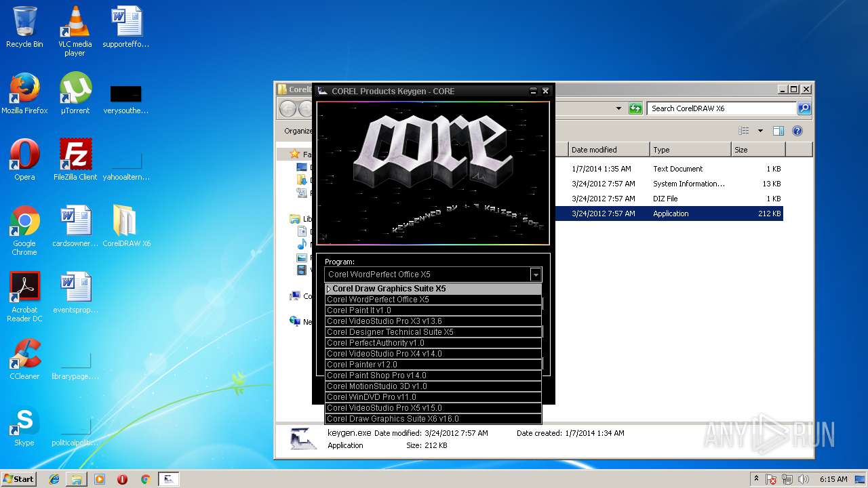Launch VLC media player shortcut
868x488 pixels.
(x=75, y=31)
